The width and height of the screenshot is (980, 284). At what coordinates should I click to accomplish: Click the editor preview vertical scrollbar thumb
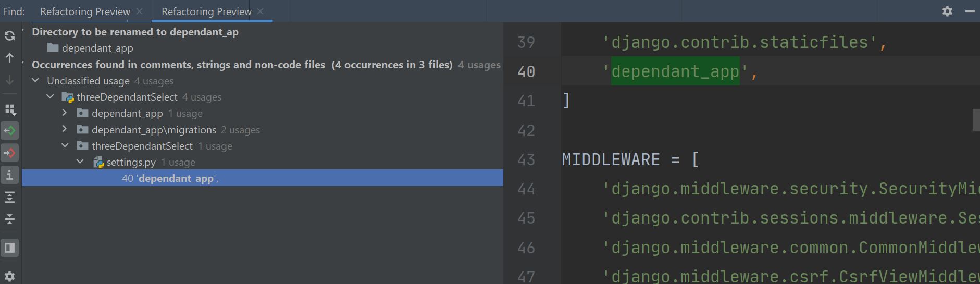[x=976, y=120]
